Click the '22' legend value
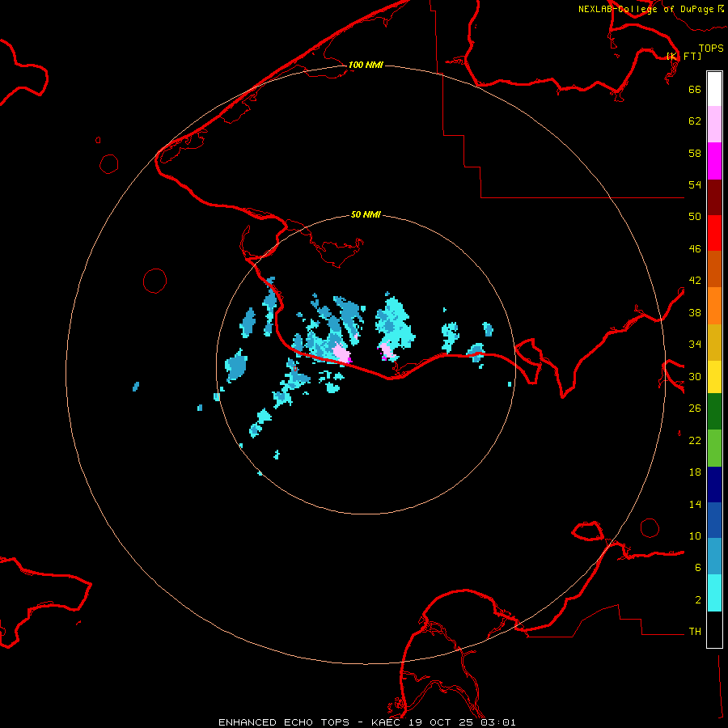The width and height of the screenshot is (728, 728). pyautogui.click(x=695, y=441)
